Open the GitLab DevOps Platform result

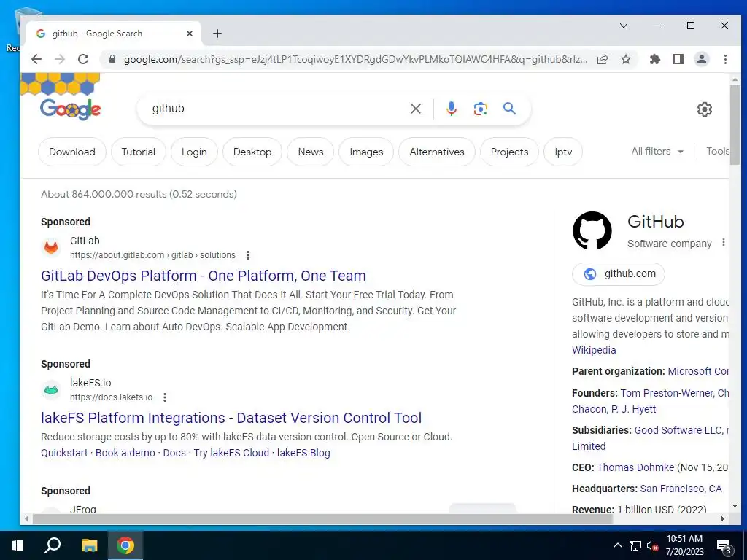click(x=204, y=276)
